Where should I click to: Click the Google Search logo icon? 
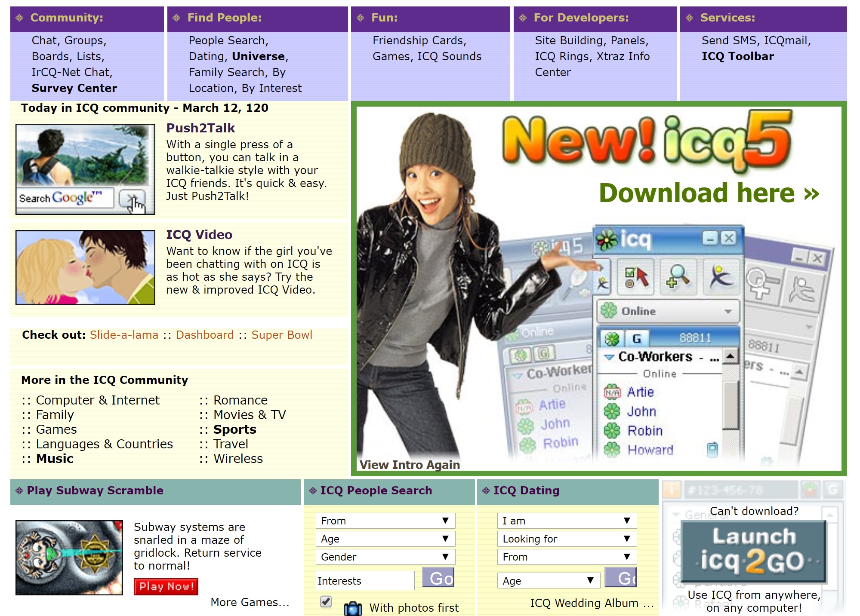point(75,199)
